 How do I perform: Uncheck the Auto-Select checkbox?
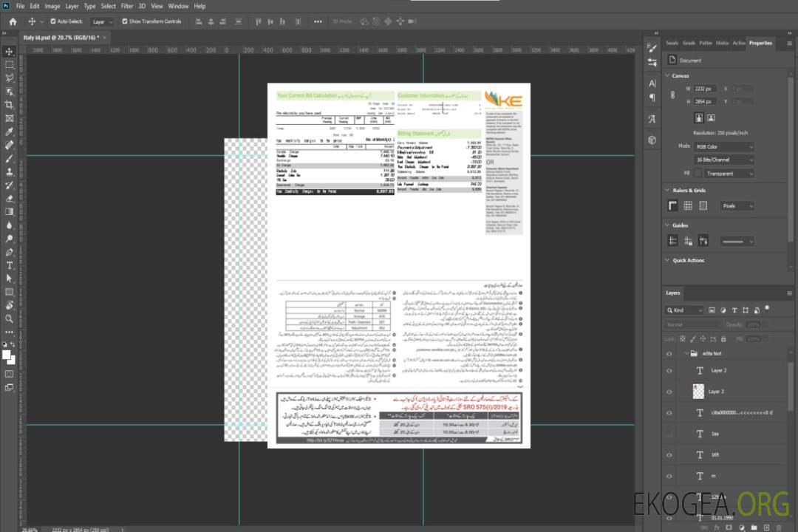(52, 21)
